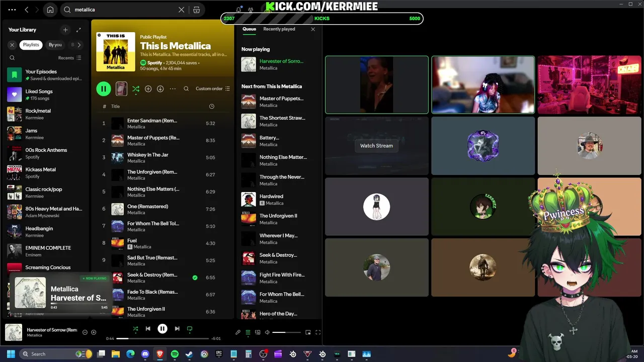Mute with the speaker icon

[267, 332]
